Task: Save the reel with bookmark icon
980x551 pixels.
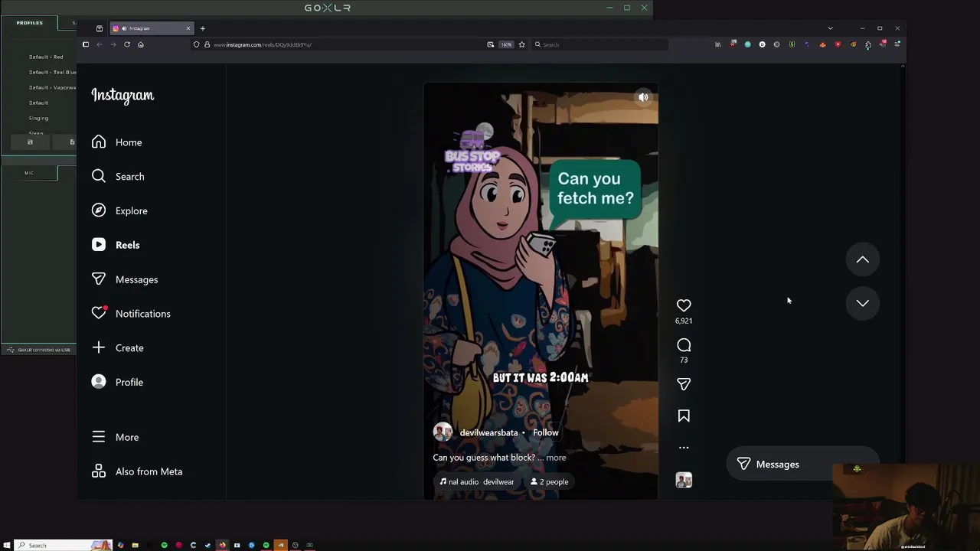Action: 684,416
